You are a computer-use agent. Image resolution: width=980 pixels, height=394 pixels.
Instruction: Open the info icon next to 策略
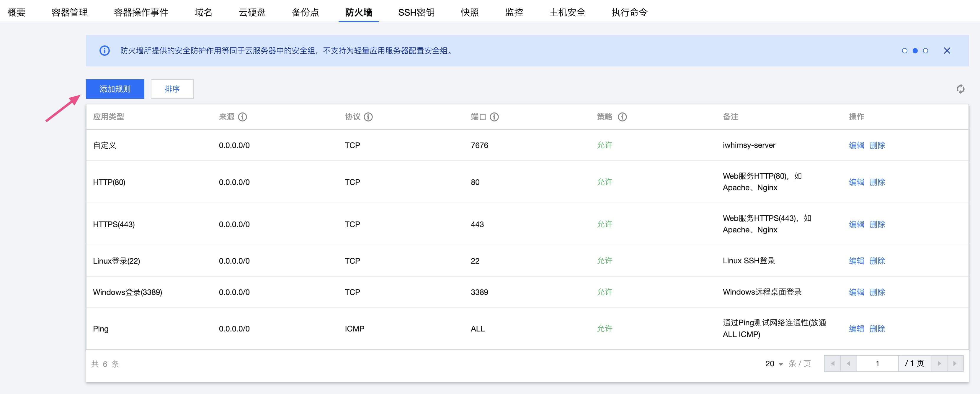point(623,117)
